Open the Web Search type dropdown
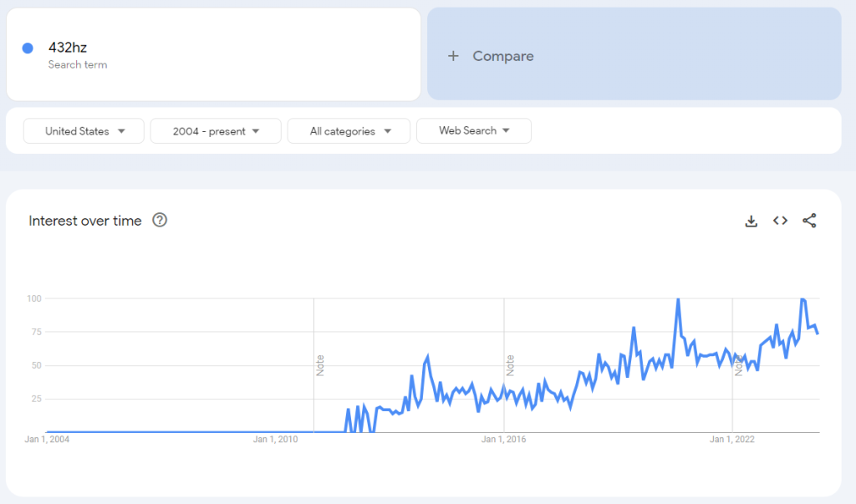 (473, 131)
